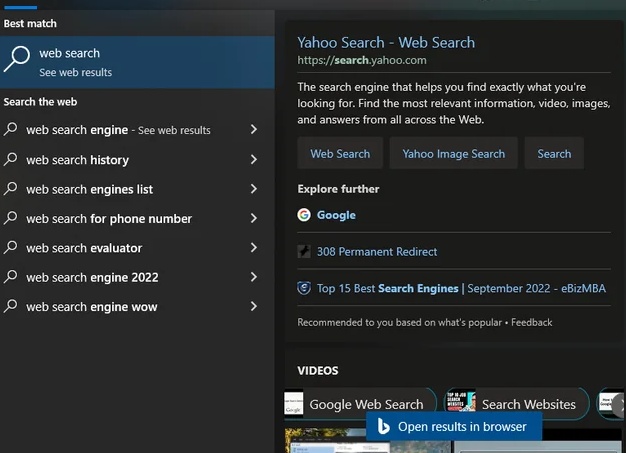The height and width of the screenshot is (453, 626).
Task: Click search icon next to 'web search for phone number'
Action: pos(11,218)
